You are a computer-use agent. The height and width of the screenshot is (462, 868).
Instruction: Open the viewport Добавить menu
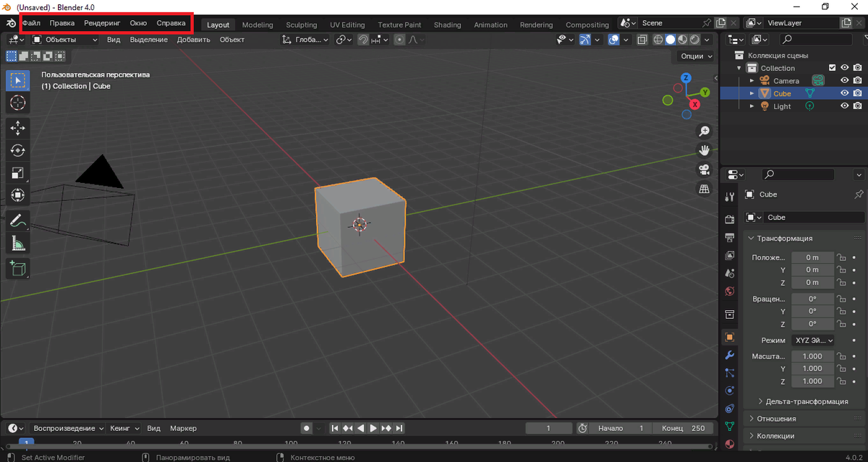click(194, 40)
